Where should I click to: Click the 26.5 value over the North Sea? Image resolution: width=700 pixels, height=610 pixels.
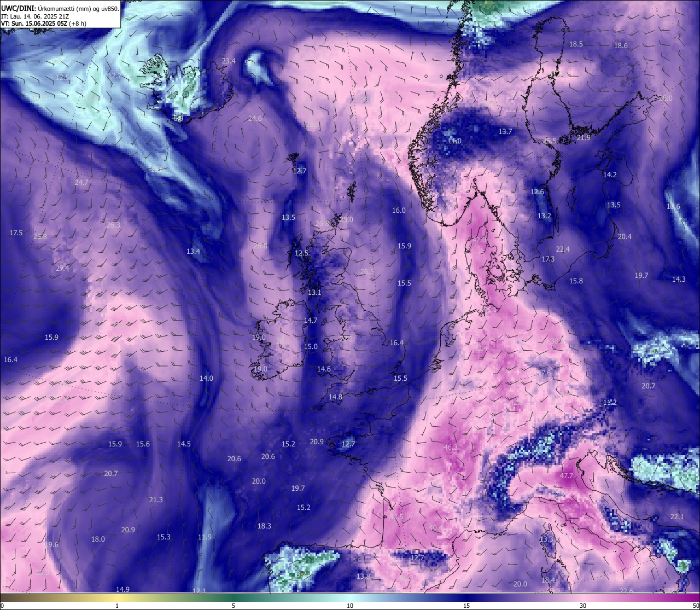[367, 271]
